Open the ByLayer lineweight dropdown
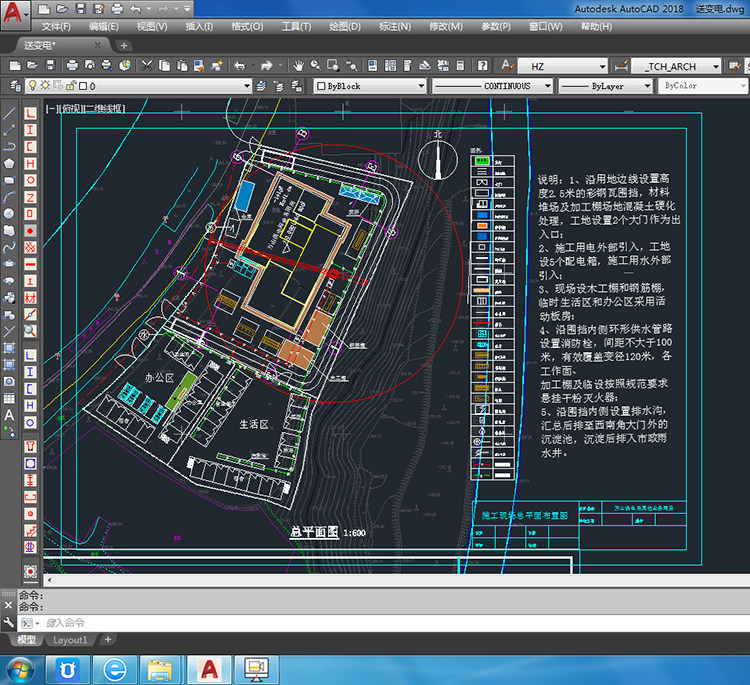The width and height of the screenshot is (750, 685). point(647,86)
